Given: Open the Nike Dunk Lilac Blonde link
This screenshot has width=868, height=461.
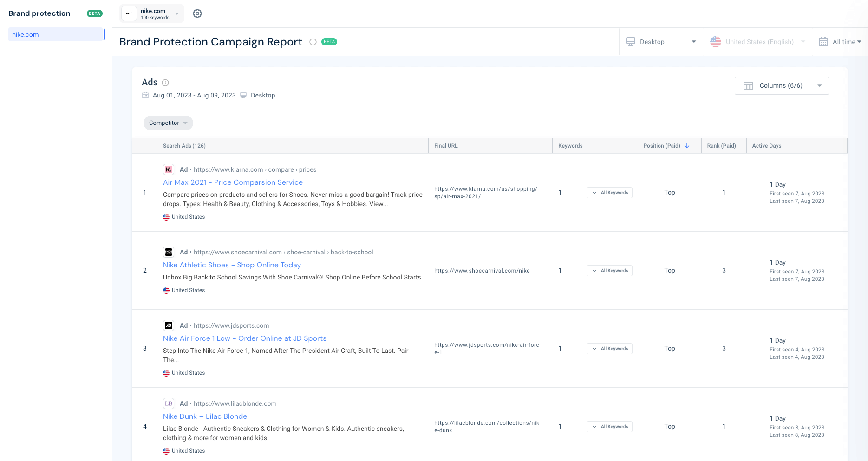Looking at the screenshot, I should (205, 416).
